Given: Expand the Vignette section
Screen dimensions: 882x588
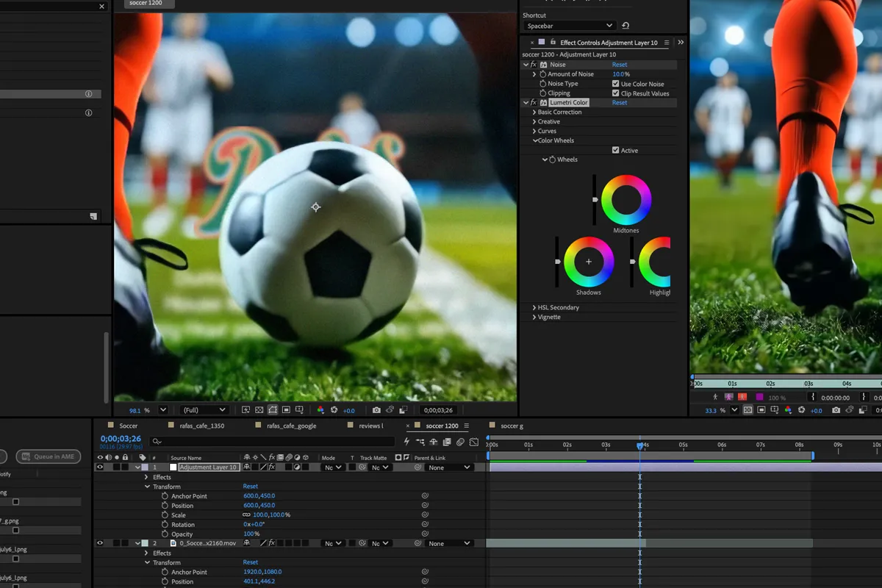Looking at the screenshot, I should click(x=534, y=318).
